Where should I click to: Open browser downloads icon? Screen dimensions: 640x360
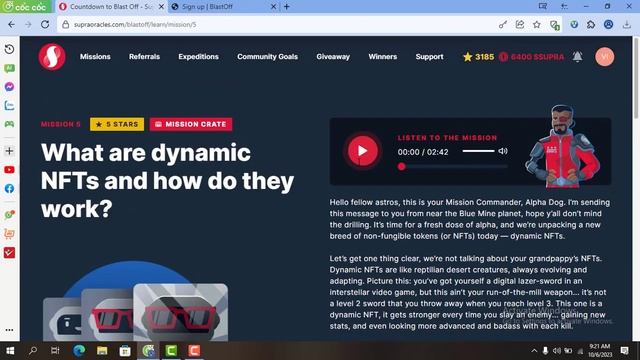pos(627,24)
